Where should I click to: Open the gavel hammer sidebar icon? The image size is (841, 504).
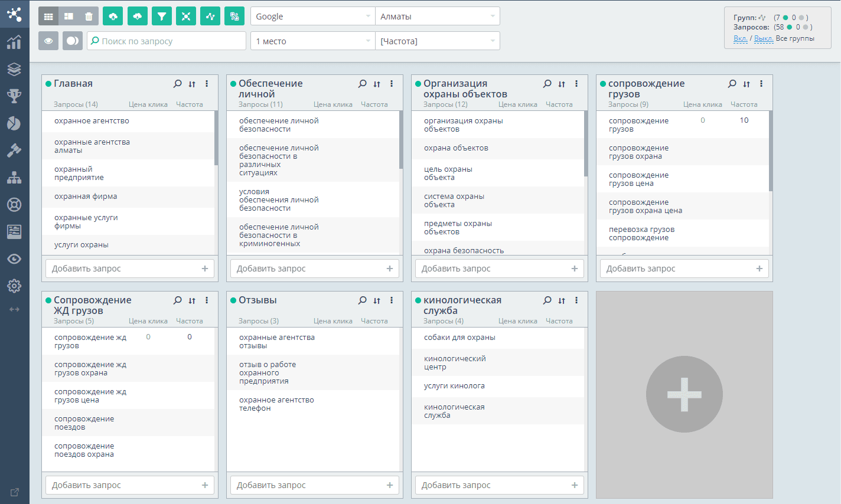point(14,150)
